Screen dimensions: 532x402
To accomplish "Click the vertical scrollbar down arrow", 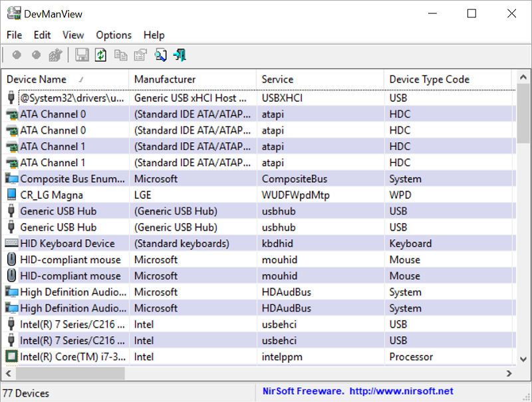I will [x=523, y=359].
